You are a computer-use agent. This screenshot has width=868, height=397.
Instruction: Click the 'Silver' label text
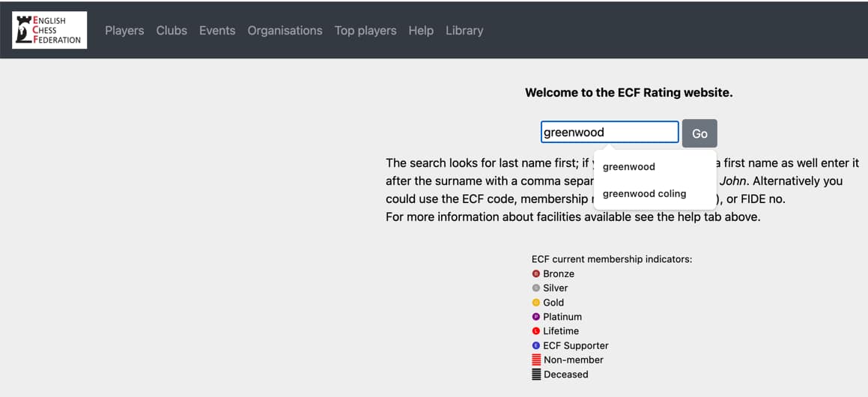click(555, 288)
